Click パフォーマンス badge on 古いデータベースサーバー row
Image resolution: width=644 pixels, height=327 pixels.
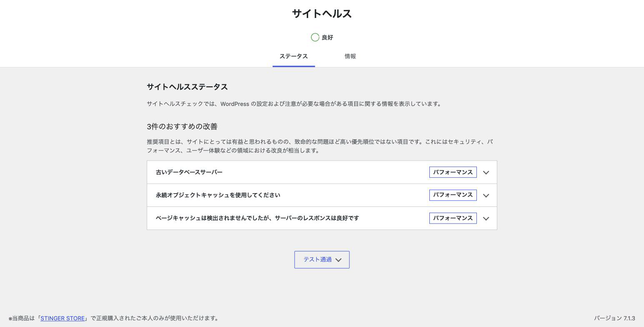tap(453, 172)
